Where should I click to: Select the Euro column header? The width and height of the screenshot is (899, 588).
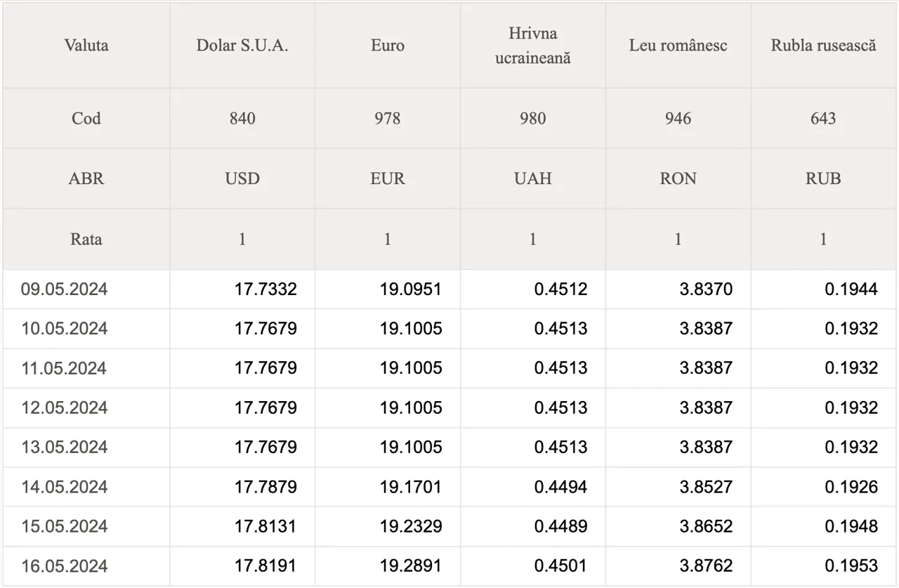pyautogui.click(x=388, y=46)
